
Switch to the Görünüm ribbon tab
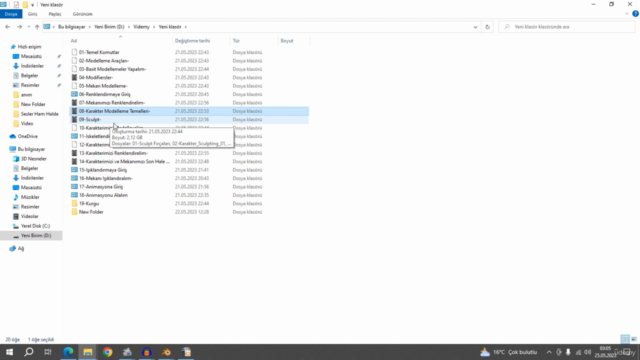82,14
